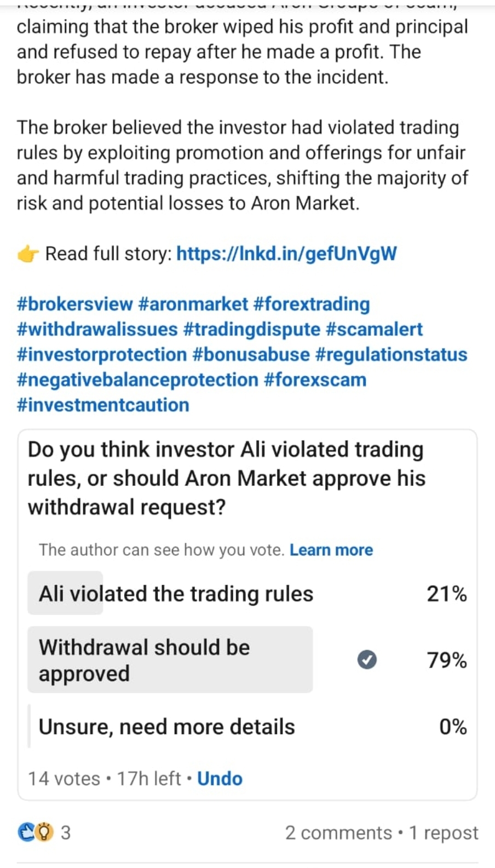
Task: Select 'Ali violated the trading rules' option
Action: click(x=176, y=594)
